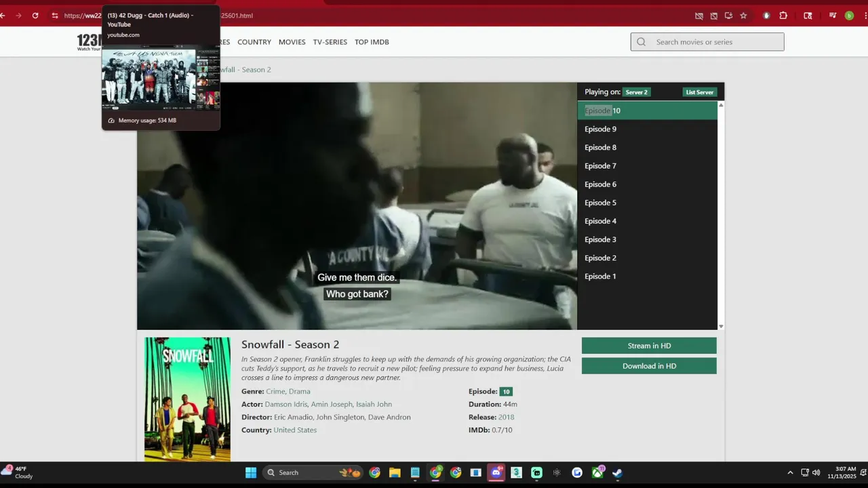Open site information icon in address bar
Screen dimensions: 868x488
55,16
